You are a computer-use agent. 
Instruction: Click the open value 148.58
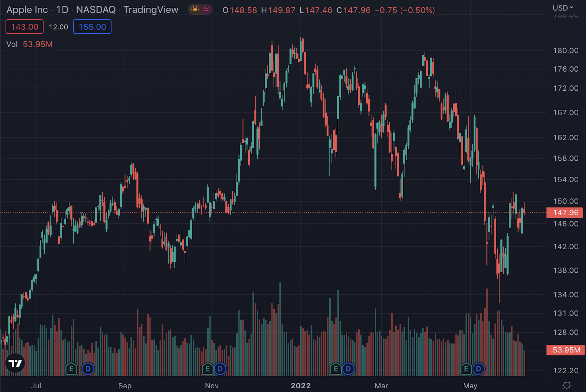[x=244, y=10]
